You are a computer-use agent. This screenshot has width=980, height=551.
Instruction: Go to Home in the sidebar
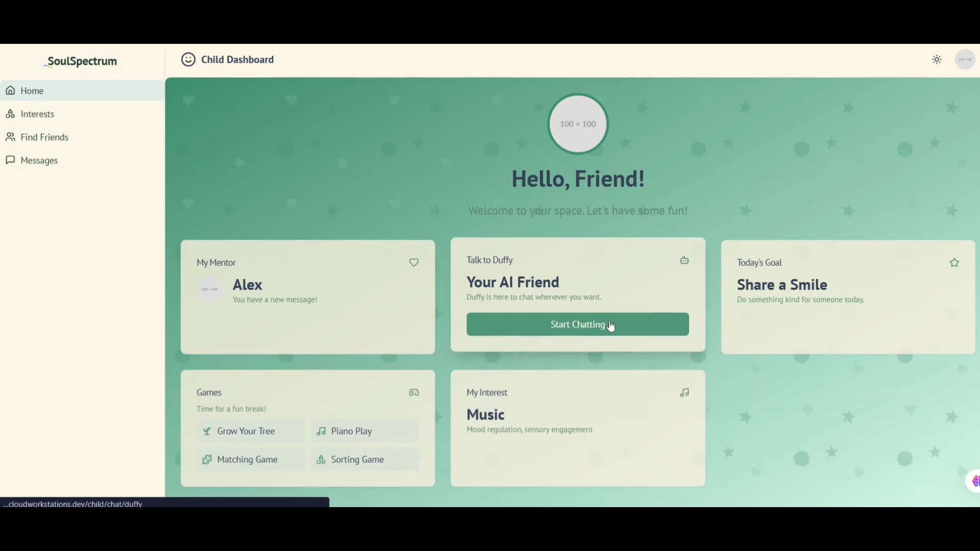coord(32,91)
